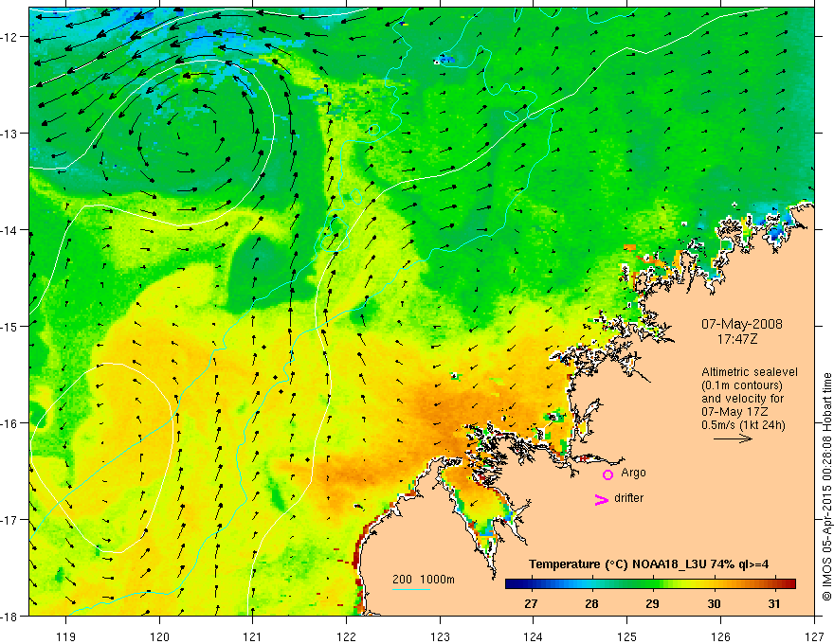Viewport: 834px width, 644px height.
Task: Click the 124 longitude axis label
Action: [x=534, y=636]
